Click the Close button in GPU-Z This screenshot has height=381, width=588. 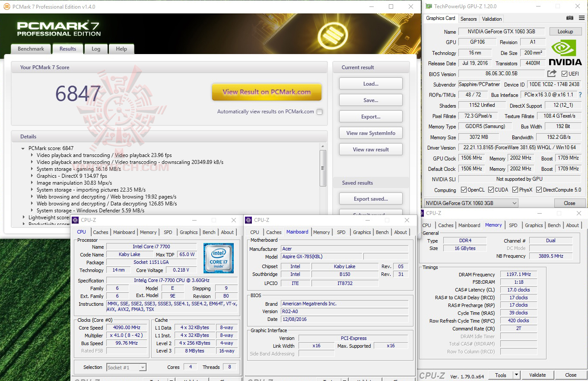point(569,203)
